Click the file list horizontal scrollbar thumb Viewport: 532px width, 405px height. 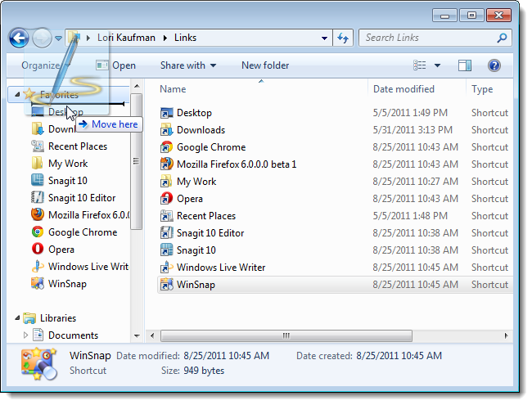coord(286,335)
